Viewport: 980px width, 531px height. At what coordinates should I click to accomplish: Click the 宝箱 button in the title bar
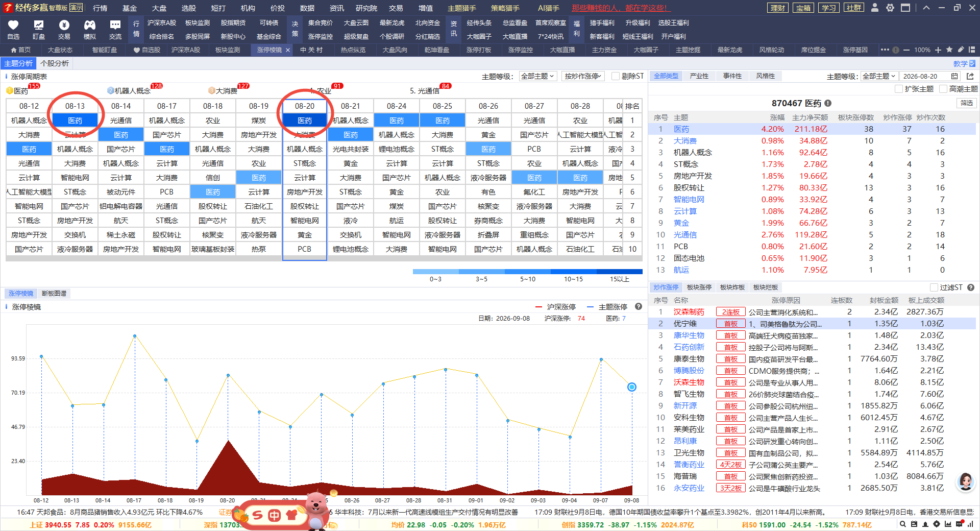803,8
